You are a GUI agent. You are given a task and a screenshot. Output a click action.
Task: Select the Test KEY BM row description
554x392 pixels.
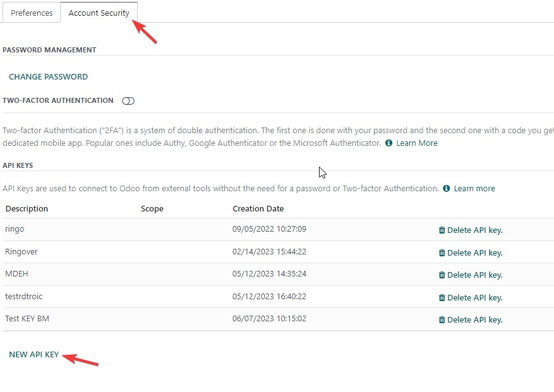[27, 319]
